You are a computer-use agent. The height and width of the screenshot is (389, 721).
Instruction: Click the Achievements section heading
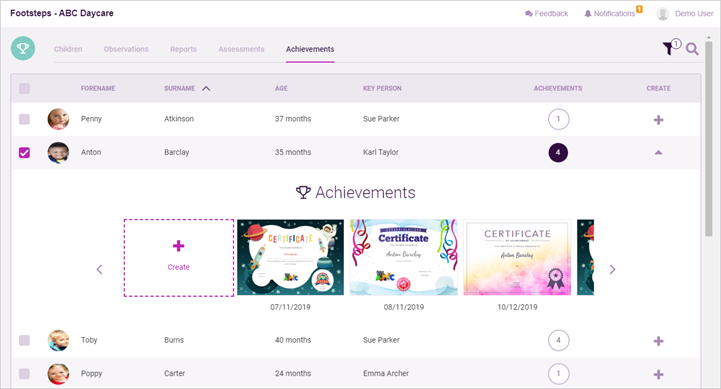[355, 193]
